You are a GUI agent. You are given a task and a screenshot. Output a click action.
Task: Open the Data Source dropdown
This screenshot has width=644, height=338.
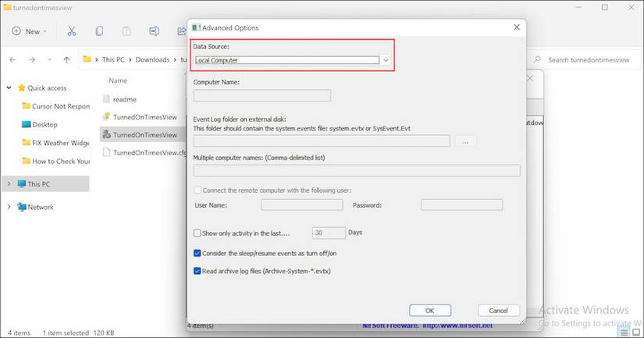pyautogui.click(x=386, y=60)
